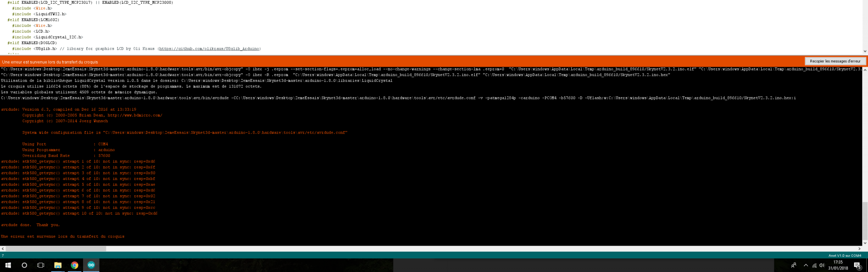Image resolution: width=868 pixels, height=272 pixels.
Task: Click the 'Anet V1.0 sur COM4' board status
Action: (x=845, y=255)
